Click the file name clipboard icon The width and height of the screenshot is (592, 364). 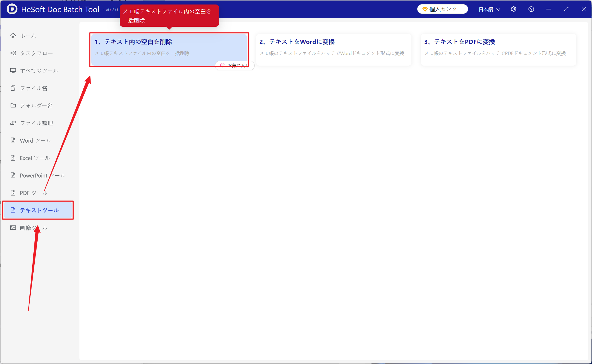coord(13,88)
